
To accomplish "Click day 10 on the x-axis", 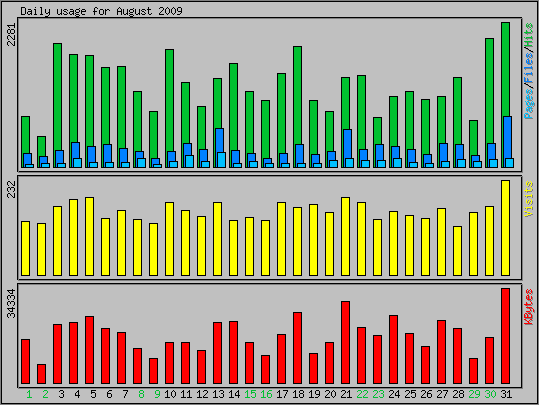I will click(x=170, y=394).
